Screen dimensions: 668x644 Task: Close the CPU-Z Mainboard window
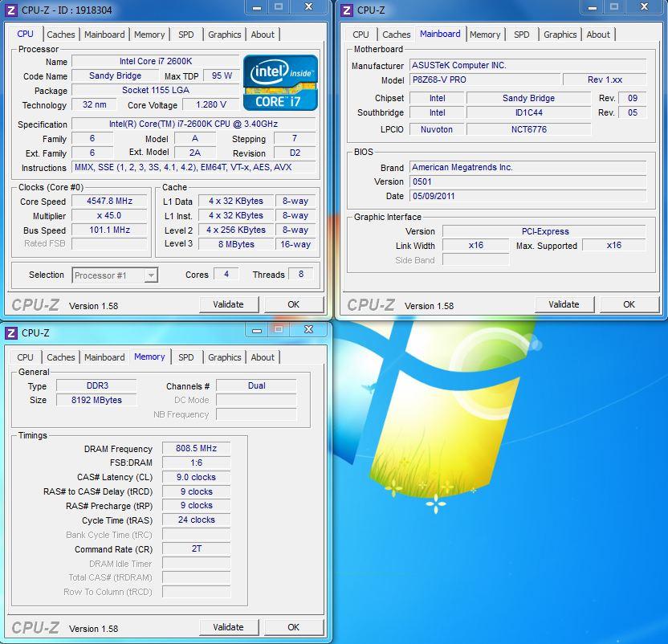point(644,7)
